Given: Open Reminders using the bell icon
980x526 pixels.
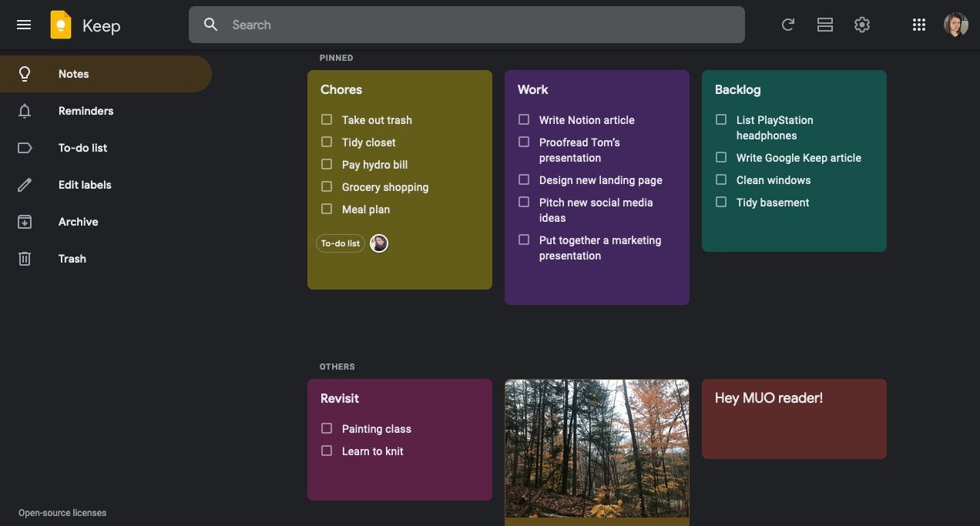Looking at the screenshot, I should 24,110.
